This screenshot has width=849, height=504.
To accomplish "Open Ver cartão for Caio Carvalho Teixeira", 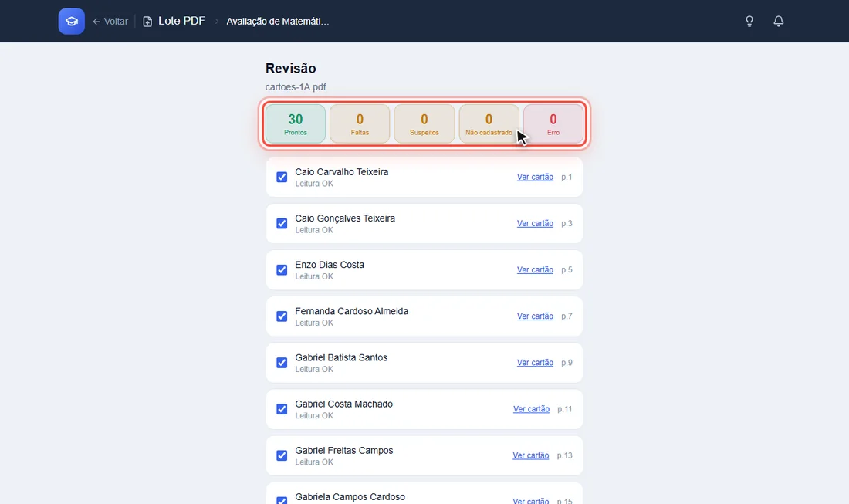I will [535, 177].
